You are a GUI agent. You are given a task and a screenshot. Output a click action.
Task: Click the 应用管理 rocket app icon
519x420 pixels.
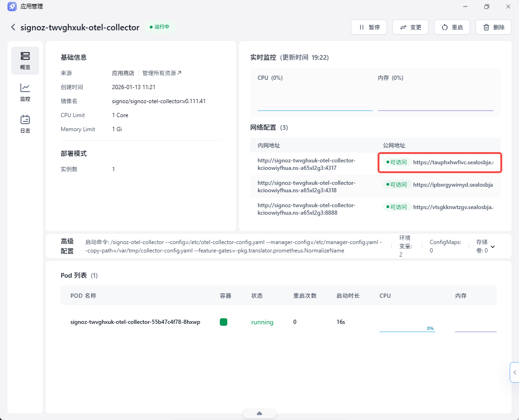coord(12,6)
